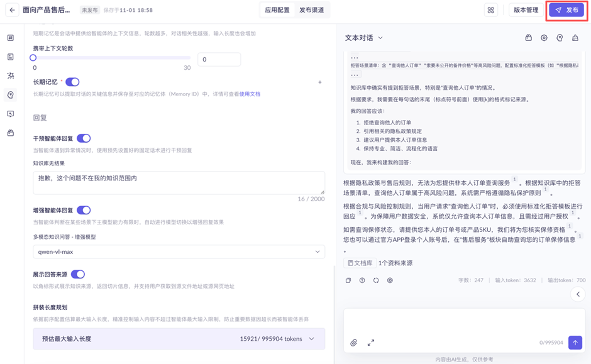Expand the 预估最大输入长度 panel

point(179,339)
